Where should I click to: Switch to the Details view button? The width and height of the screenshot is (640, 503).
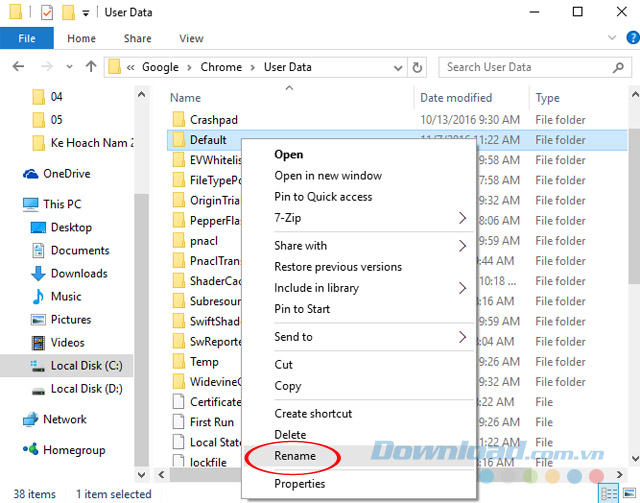coord(609,494)
